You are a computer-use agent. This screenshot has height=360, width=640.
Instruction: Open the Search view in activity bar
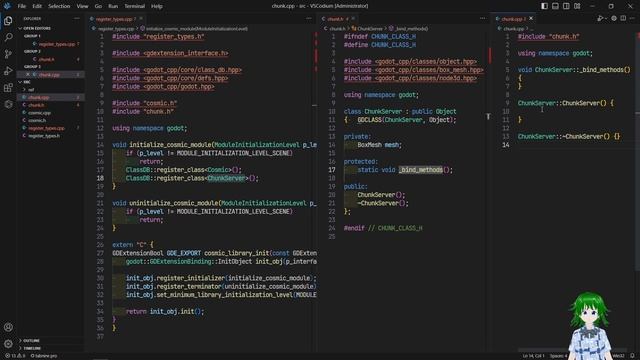8,37
